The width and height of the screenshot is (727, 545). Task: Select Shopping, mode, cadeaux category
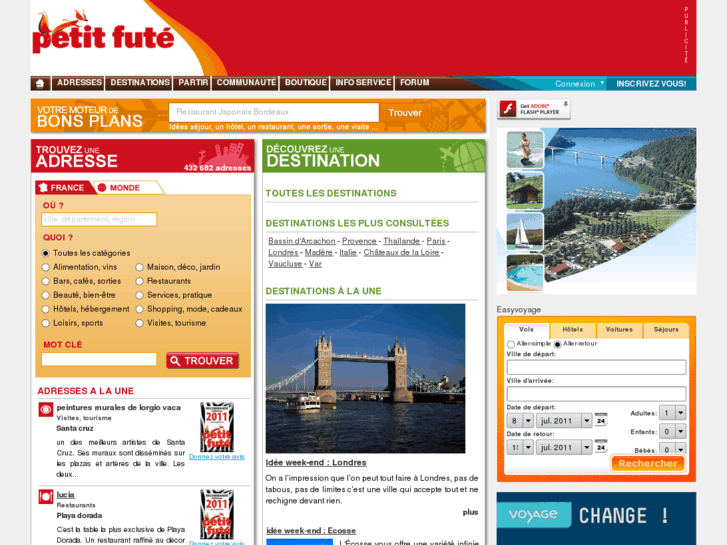(139, 309)
